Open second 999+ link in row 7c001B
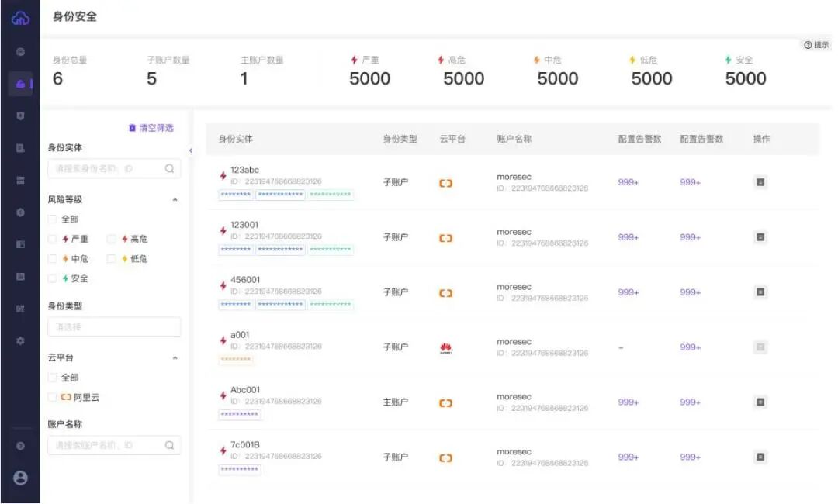This screenshot has height=504, width=838. coord(690,457)
